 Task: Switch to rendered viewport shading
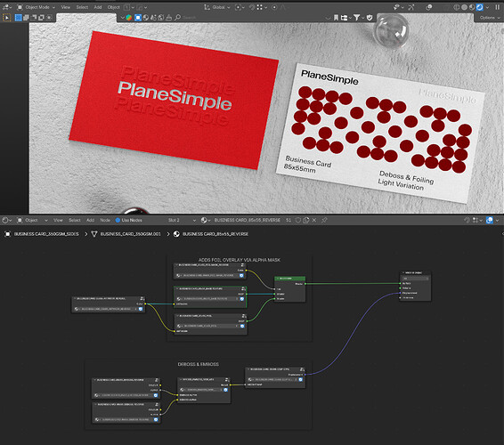coord(480,7)
